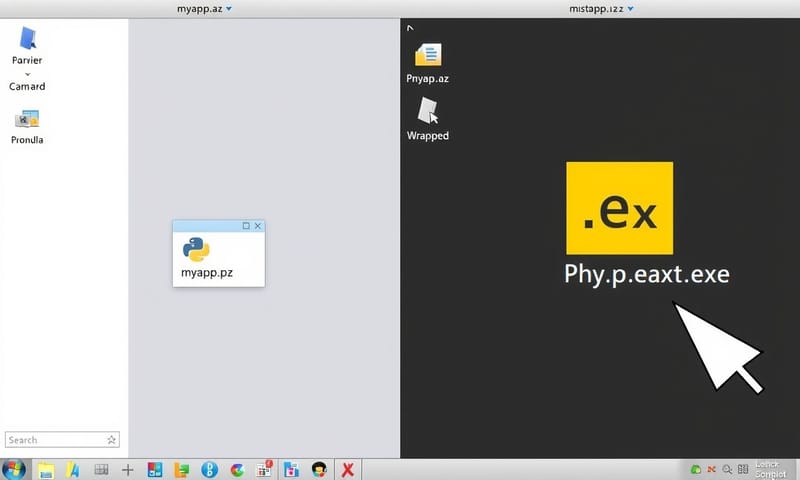
Task: Click the Search input field
Action: coord(62,440)
